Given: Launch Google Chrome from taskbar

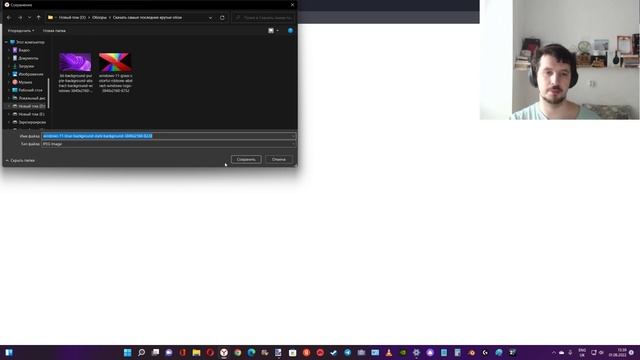Looking at the screenshot, I should coord(238,353).
